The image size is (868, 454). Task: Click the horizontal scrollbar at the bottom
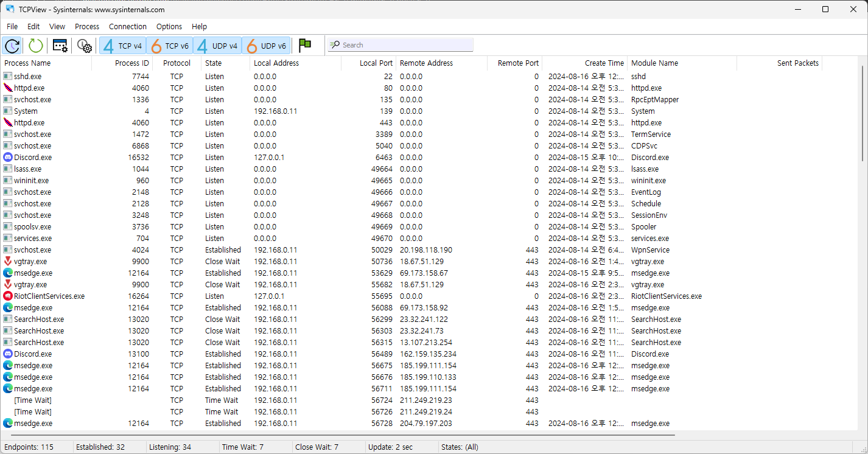point(343,435)
